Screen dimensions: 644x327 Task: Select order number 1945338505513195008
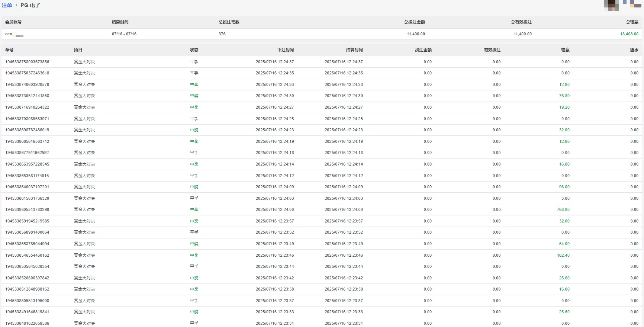coord(27,301)
